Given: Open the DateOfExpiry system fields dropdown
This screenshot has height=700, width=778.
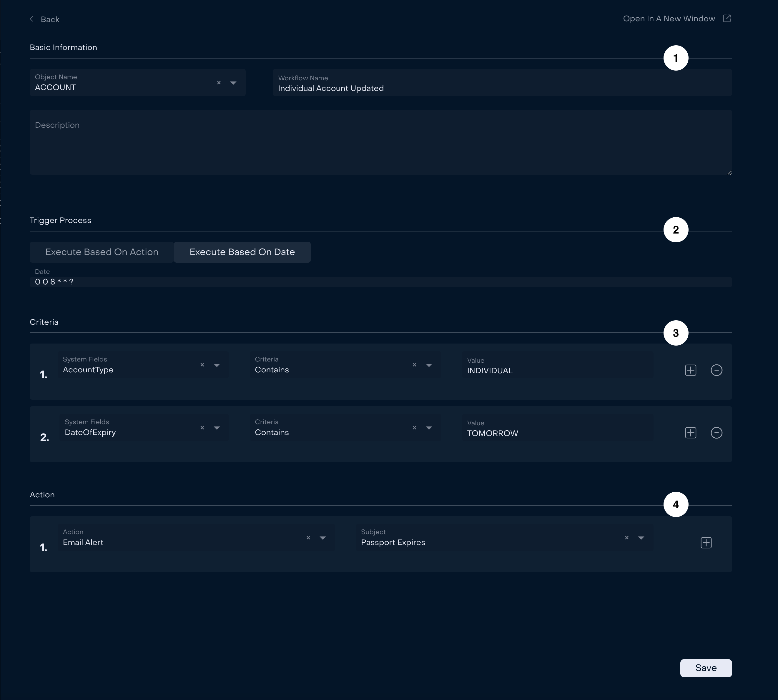Looking at the screenshot, I should (217, 428).
